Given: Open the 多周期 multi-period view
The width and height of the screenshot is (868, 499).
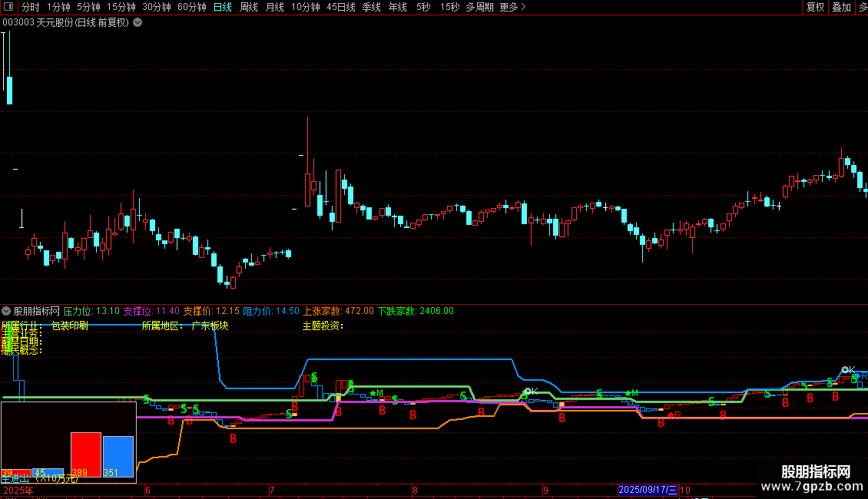Looking at the screenshot, I should point(479,7).
